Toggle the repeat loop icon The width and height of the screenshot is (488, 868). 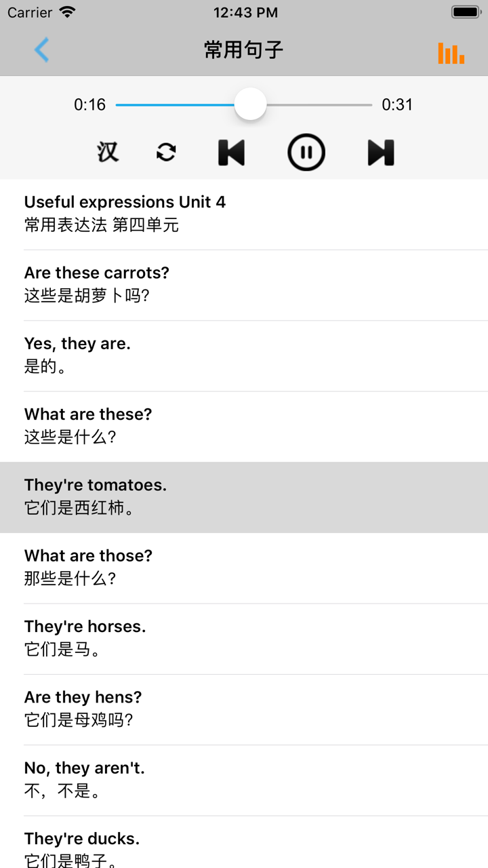pos(166,152)
